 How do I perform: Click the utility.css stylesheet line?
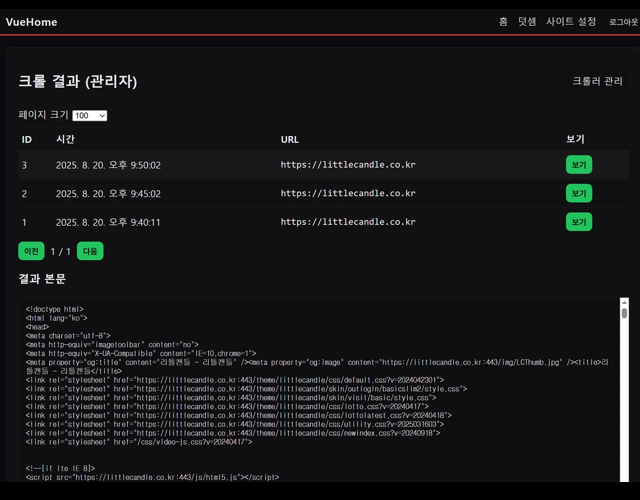(235, 424)
